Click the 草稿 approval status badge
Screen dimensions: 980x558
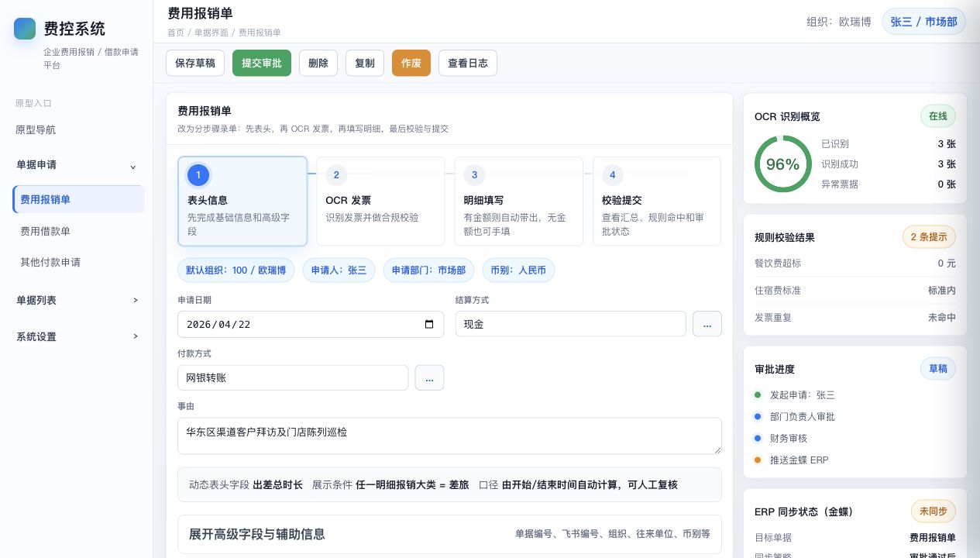point(937,369)
